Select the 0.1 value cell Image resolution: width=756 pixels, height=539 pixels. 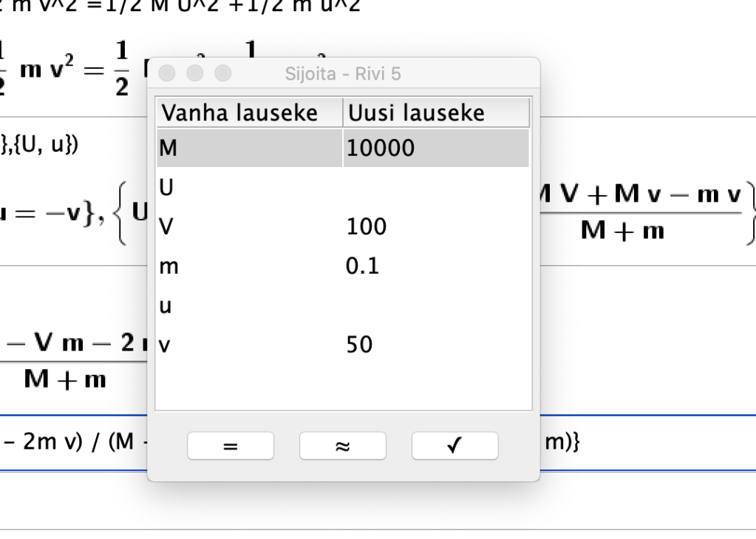pos(436,265)
